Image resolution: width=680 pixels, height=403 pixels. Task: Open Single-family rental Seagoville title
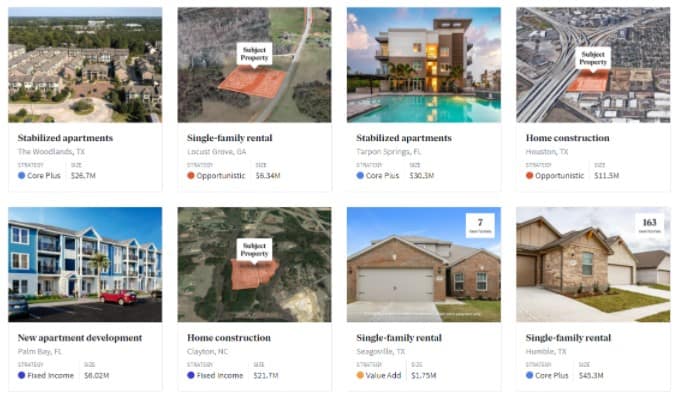pyautogui.click(x=399, y=338)
